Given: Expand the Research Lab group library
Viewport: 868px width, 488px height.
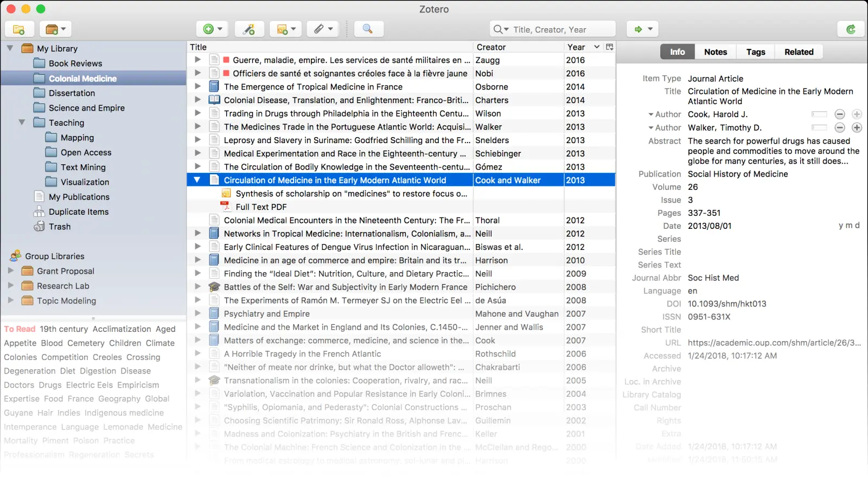Looking at the screenshot, I should 10,285.
